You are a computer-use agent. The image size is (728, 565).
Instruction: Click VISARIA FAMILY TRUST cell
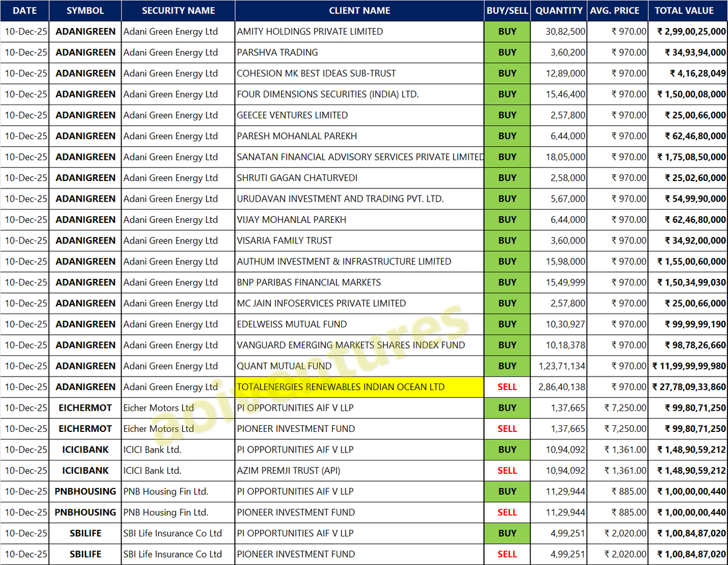359,241
